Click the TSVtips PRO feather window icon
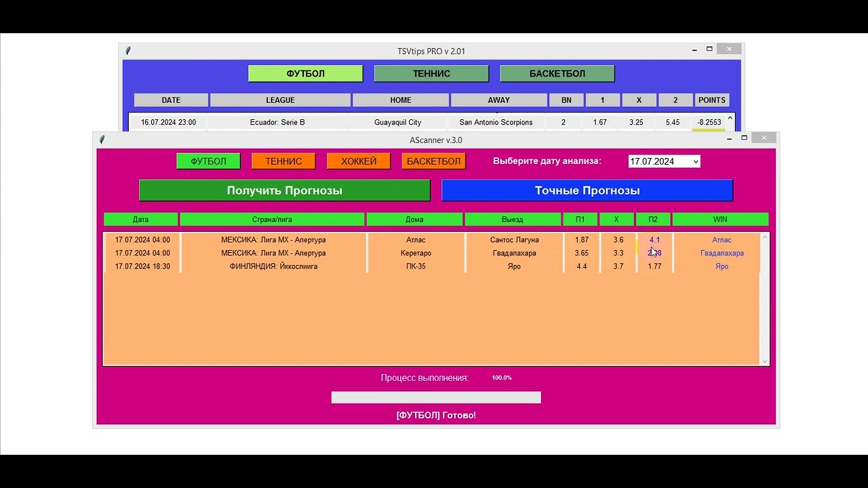This screenshot has height=488, width=868. (x=128, y=51)
